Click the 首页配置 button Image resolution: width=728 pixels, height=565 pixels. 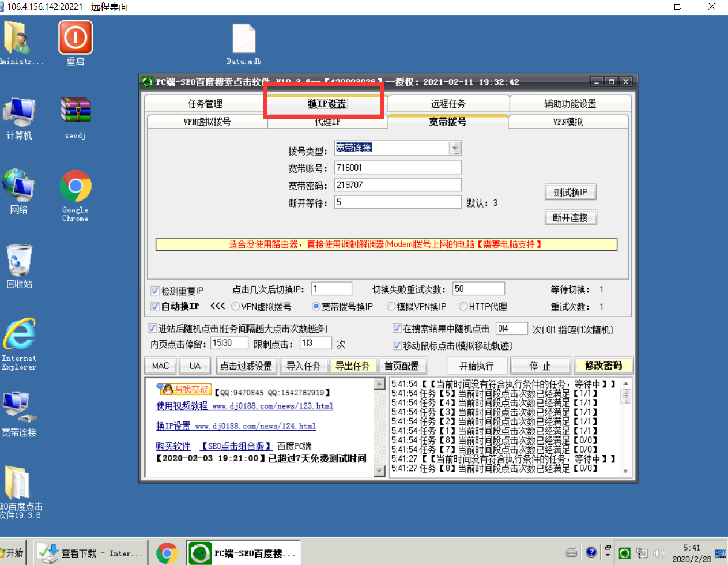[402, 366]
